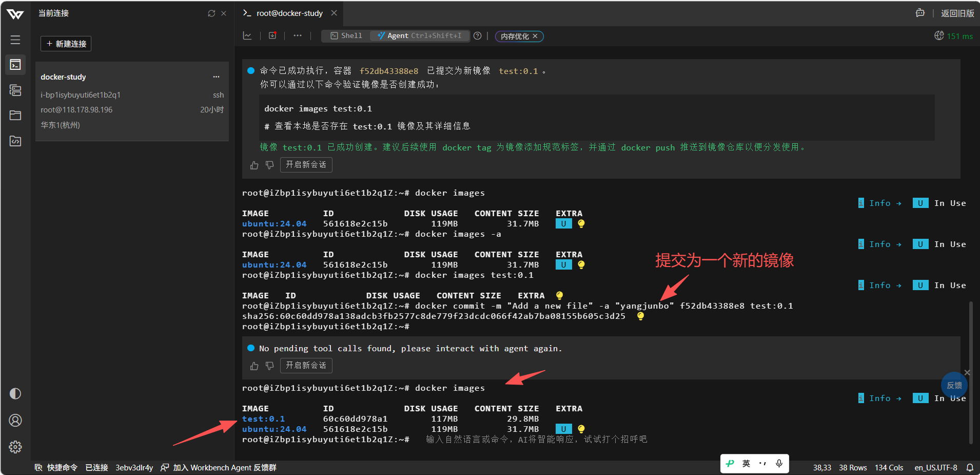Screen dimensions: 980x475
Task: Open the monitoring chart icon
Action: pyautogui.click(x=247, y=35)
